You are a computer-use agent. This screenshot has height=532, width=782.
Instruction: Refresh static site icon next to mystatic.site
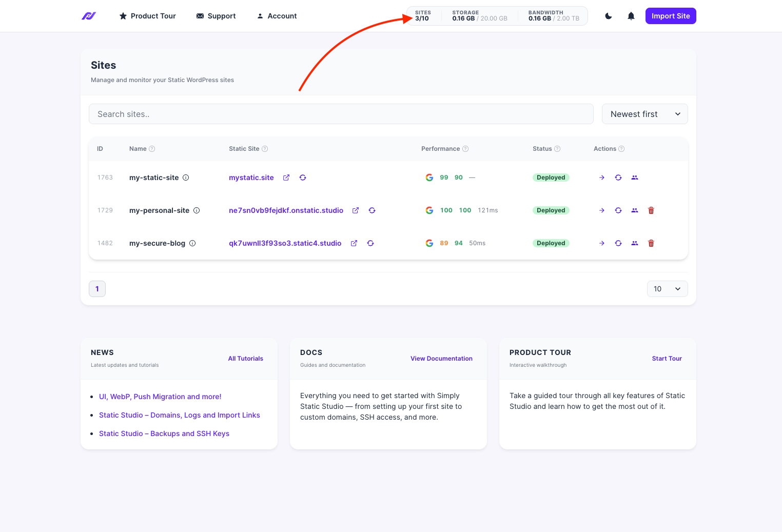coord(303,178)
